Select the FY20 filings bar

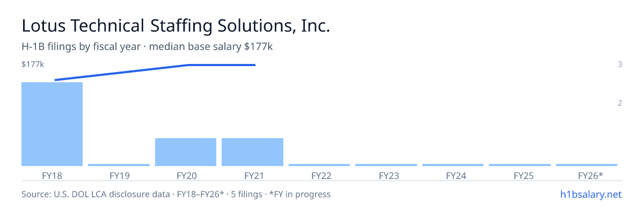tap(186, 152)
